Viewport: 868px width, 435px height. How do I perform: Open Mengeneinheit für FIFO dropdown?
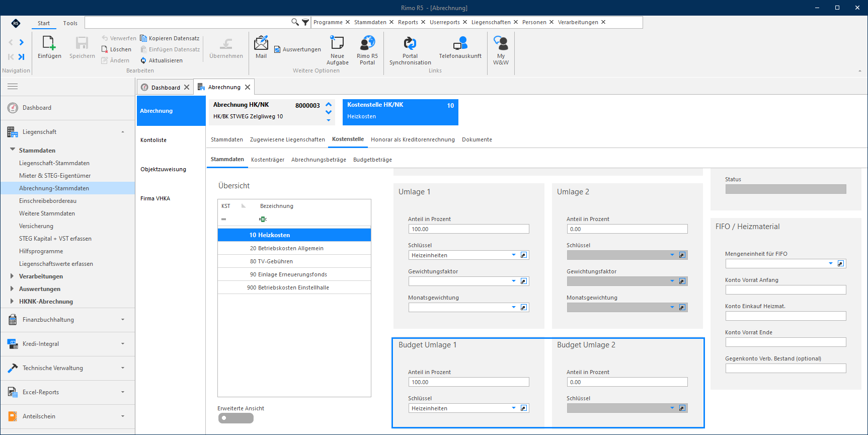(831, 264)
